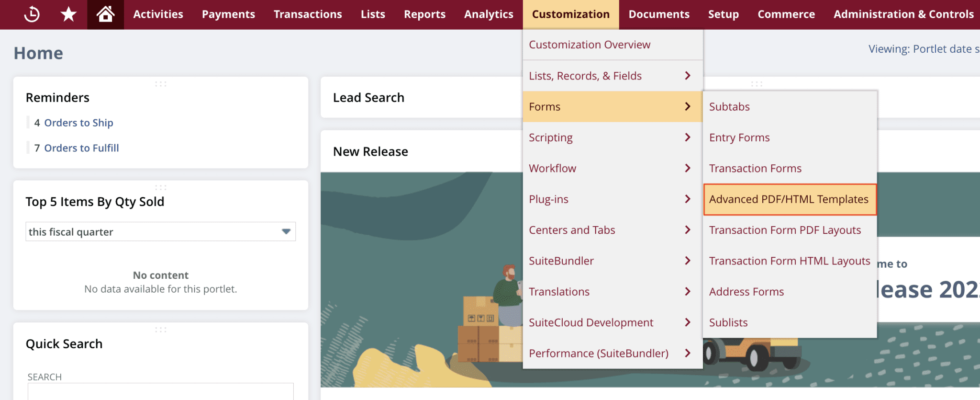Open Entry Forms from Forms submenu
This screenshot has height=400, width=980.
pos(739,138)
